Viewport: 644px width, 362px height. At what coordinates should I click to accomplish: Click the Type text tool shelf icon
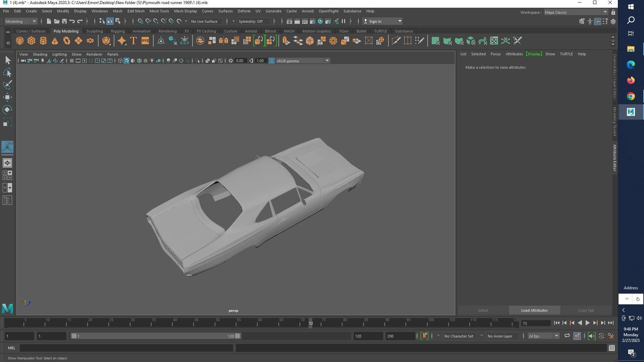click(133, 41)
